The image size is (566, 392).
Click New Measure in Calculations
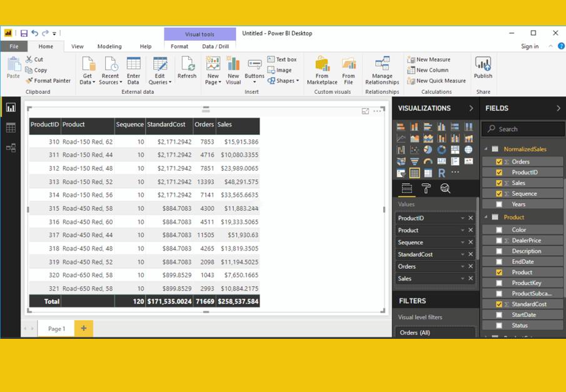pos(428,59)
